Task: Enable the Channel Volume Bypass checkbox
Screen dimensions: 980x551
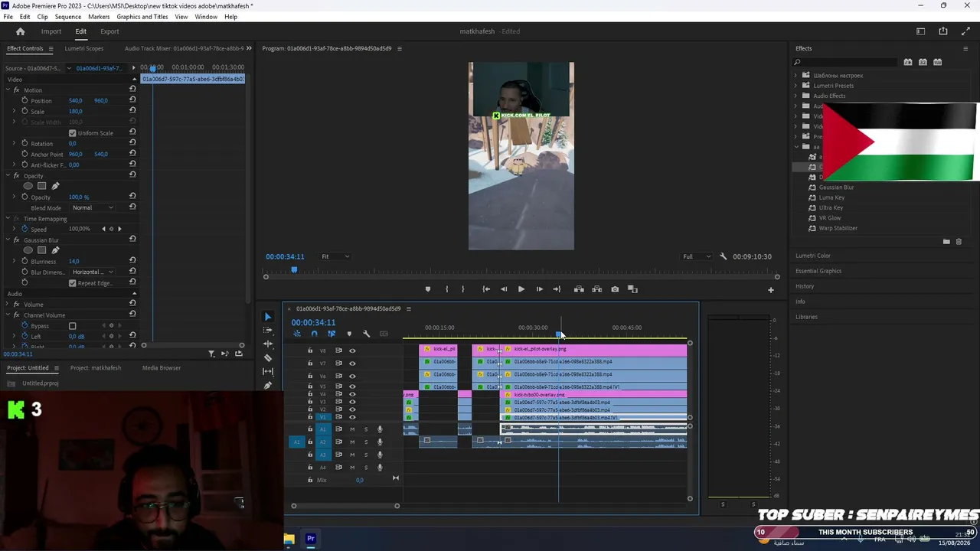Action: pos(73,326)
